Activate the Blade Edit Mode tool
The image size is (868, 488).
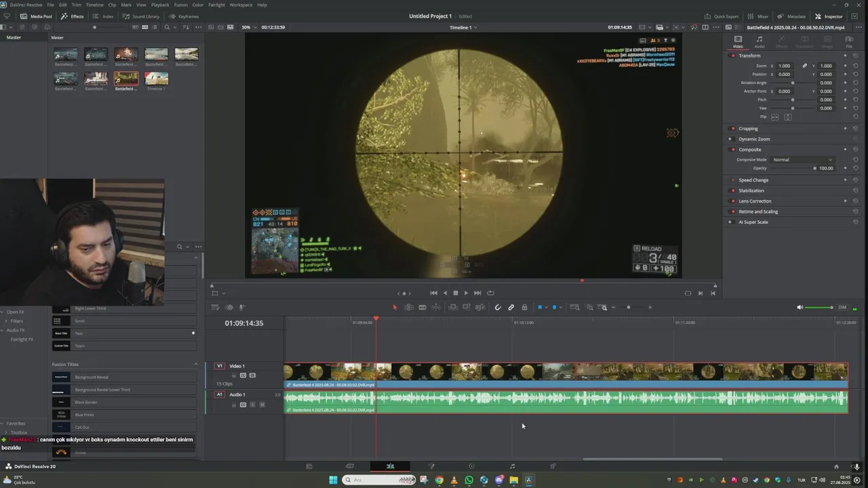[422, 307]
